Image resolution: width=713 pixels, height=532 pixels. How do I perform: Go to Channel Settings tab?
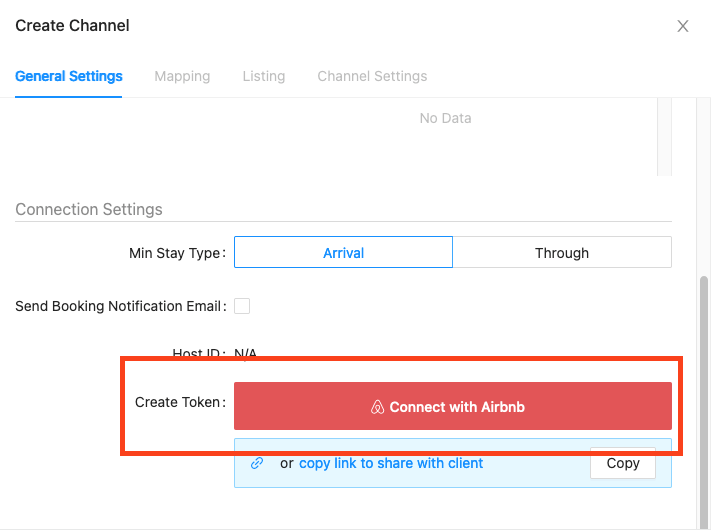(x=372, y=76)
